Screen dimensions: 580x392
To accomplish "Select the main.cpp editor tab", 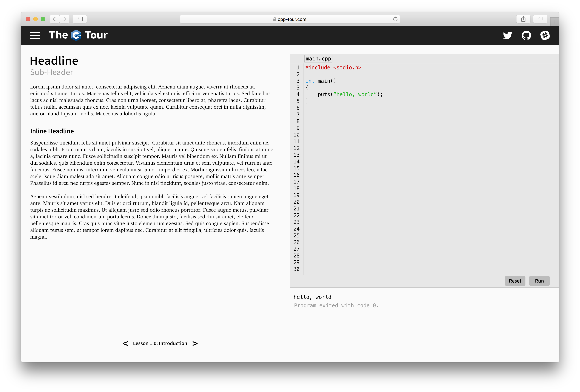I will [318, 58].
